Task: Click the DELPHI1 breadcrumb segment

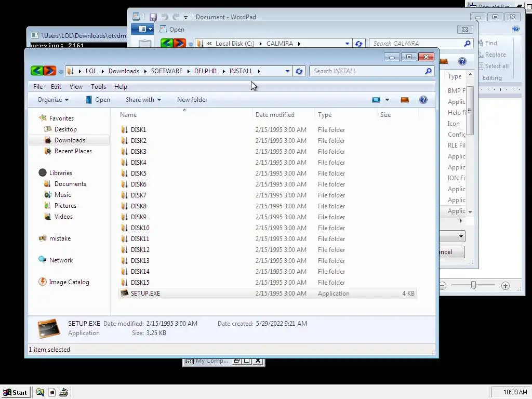Action: point(206,71)
